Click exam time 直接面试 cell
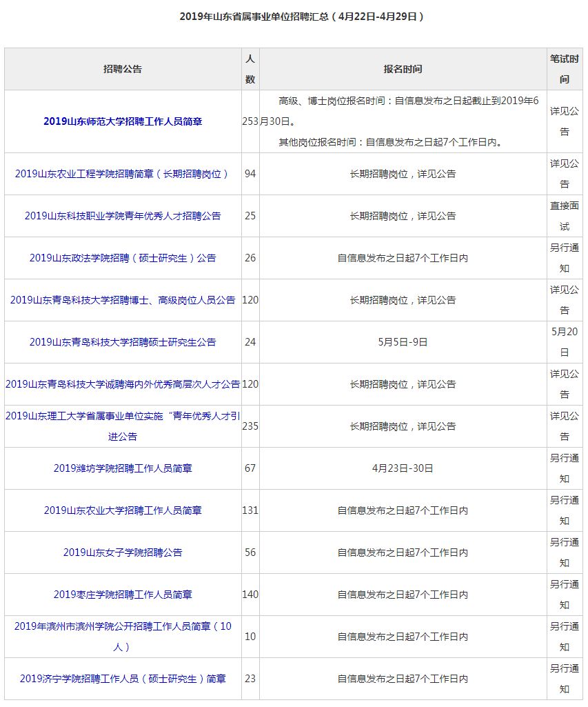588x707 pixels. pos(564,215)
